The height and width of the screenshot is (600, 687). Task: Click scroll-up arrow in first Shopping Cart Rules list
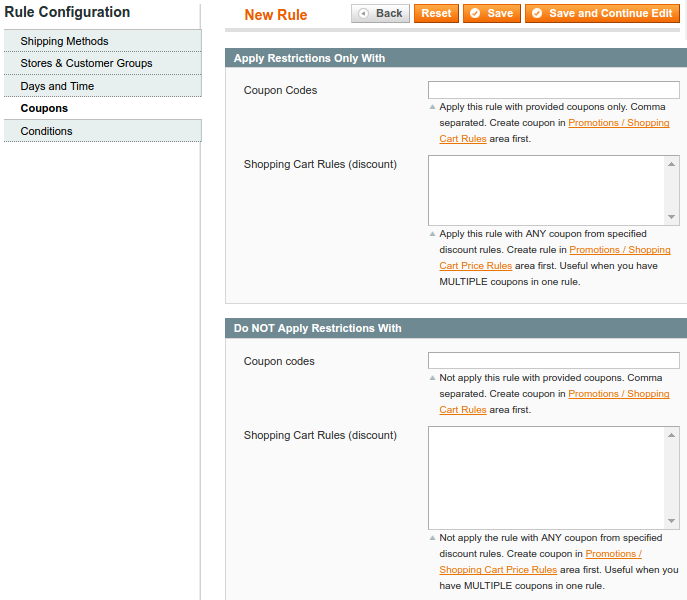[672, 163]
